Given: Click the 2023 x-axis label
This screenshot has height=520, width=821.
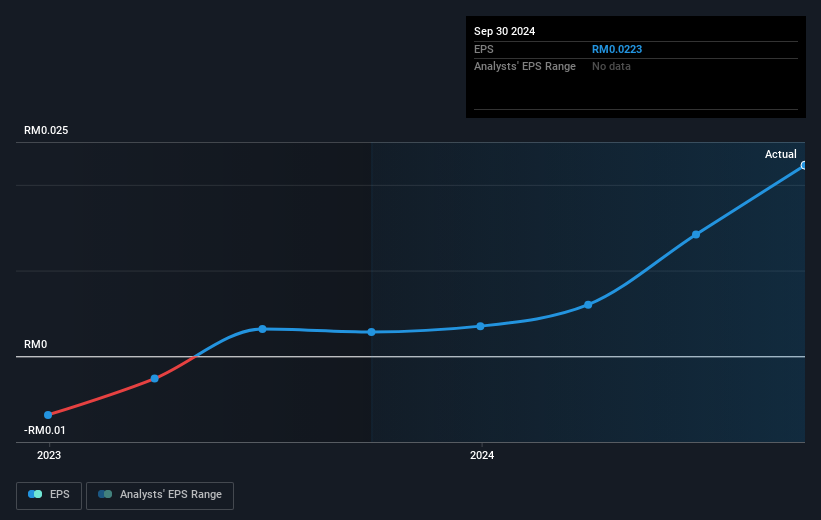Looking at the screenshot, I should tap(49, 455).
